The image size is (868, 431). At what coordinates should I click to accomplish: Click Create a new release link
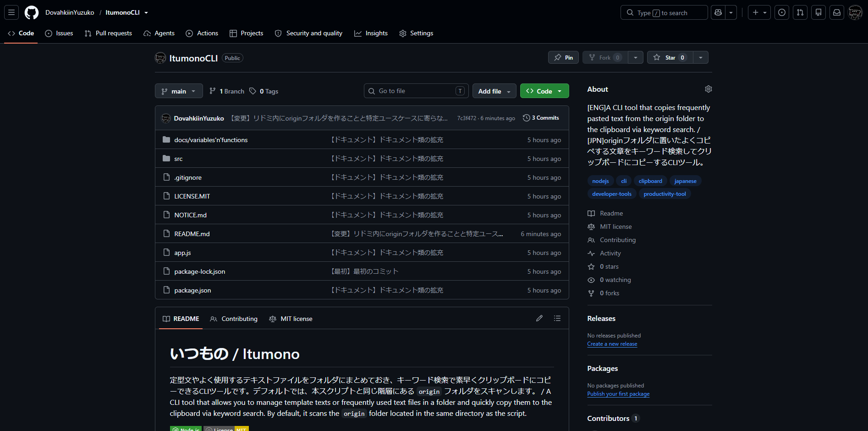(x=612, y=344)
